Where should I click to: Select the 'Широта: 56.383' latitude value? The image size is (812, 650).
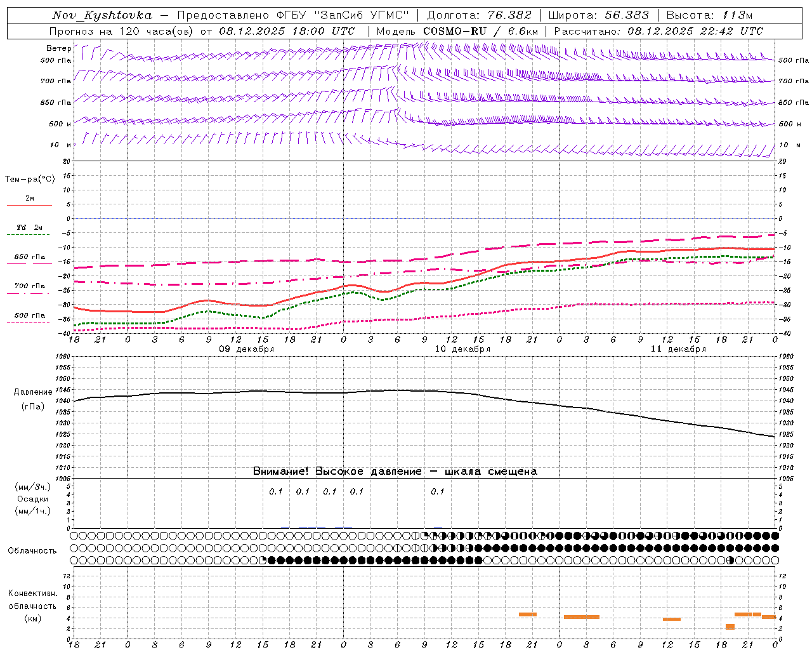[599, 15]
